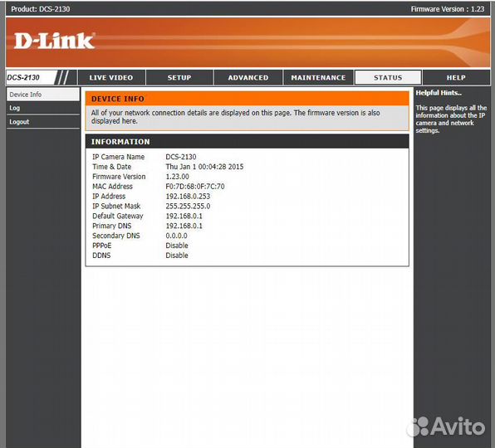Click the Primary DNS value 192.168.0.1
Image resolution: width=495 pixels, height=448 pixels.
(x=184, y=226)
